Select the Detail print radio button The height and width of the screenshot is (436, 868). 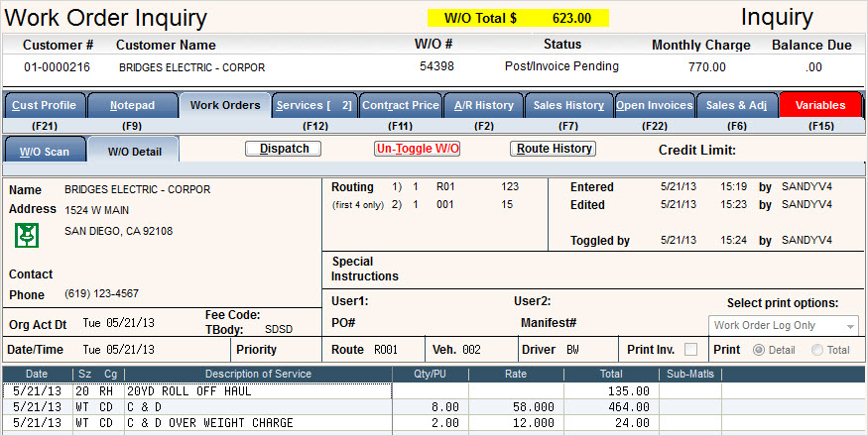(x=759, y=350)
